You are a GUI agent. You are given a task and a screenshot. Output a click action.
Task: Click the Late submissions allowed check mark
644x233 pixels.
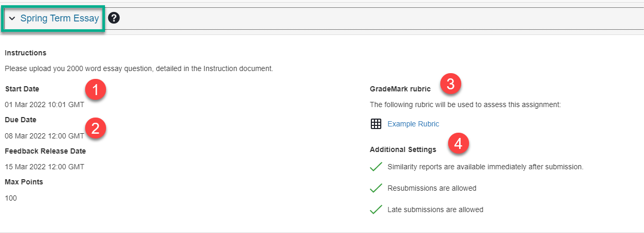[376, 209]
